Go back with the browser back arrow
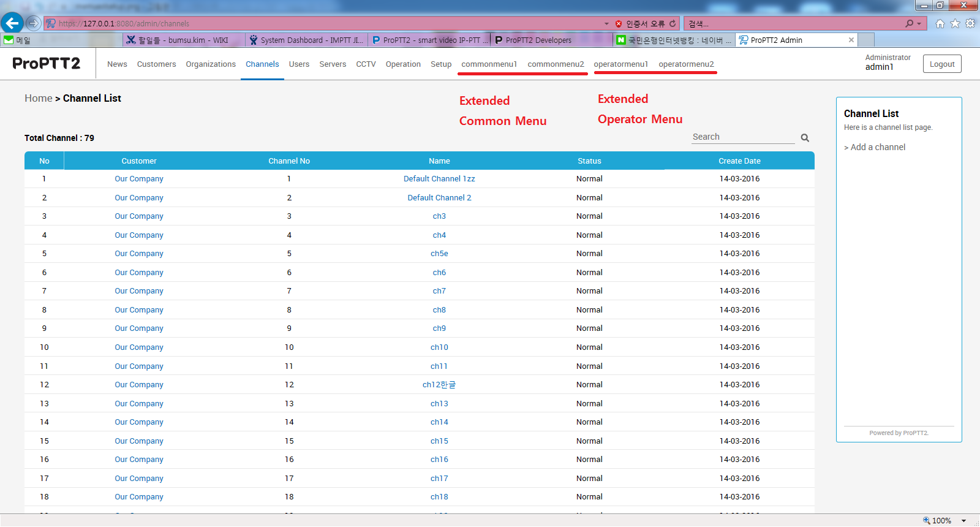Screen dimensions: 980x527 pos(12,23)
